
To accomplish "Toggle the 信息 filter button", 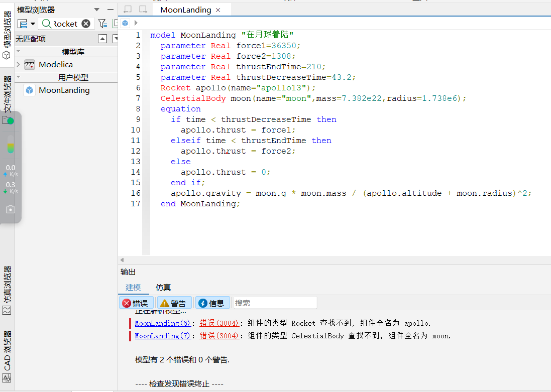I will coord(212,303).
